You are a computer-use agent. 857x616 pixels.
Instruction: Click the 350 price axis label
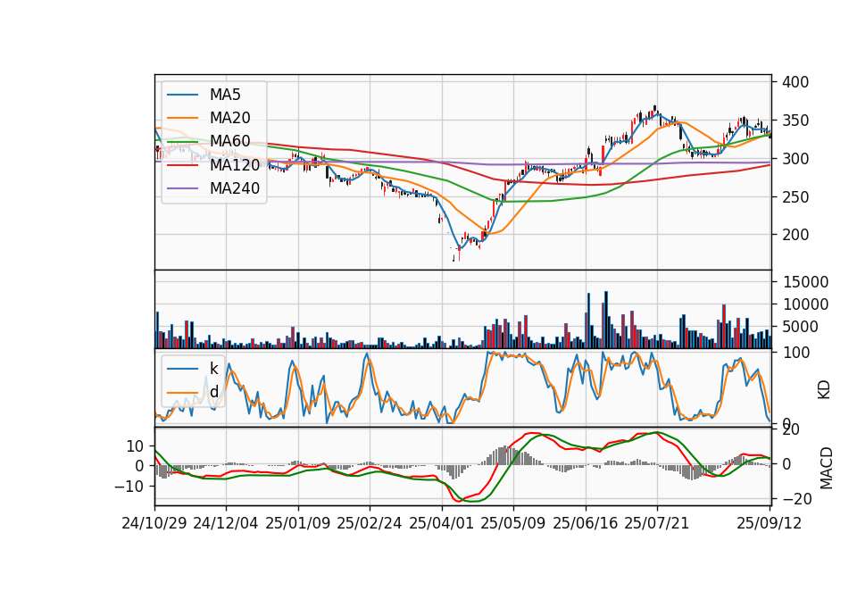795,121
